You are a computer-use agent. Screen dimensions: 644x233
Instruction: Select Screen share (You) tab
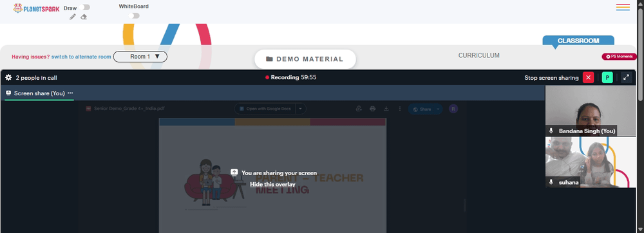(x=39, y=93)
